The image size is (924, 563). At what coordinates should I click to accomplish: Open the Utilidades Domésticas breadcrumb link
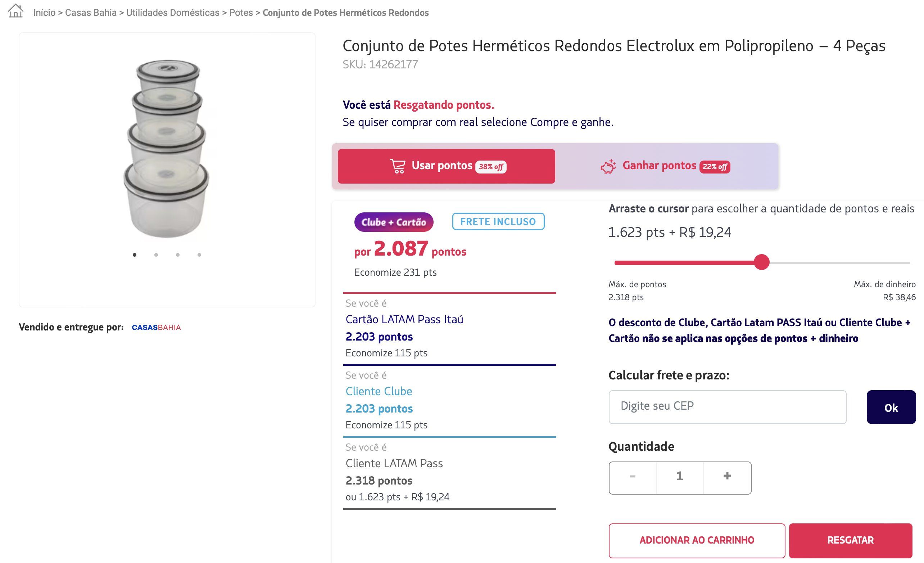coord(173,13)
